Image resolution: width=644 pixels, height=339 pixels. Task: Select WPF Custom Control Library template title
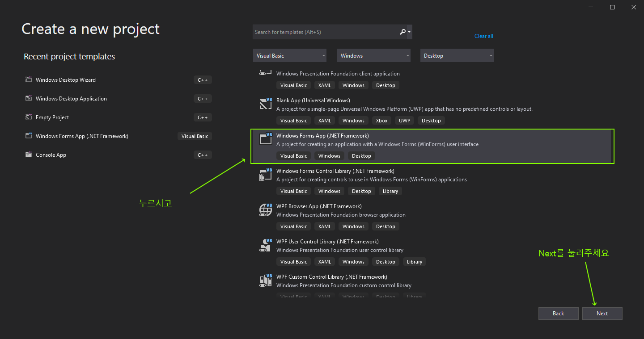pyautogui.click(x=332, y=277)
